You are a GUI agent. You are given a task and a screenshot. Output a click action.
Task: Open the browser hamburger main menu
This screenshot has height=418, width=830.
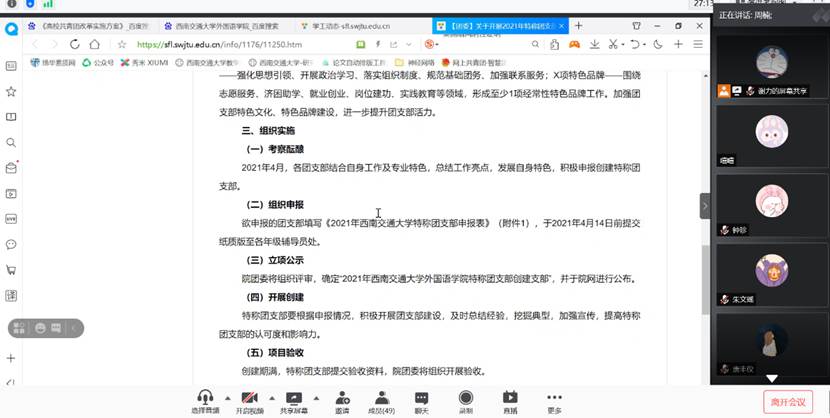698,44
